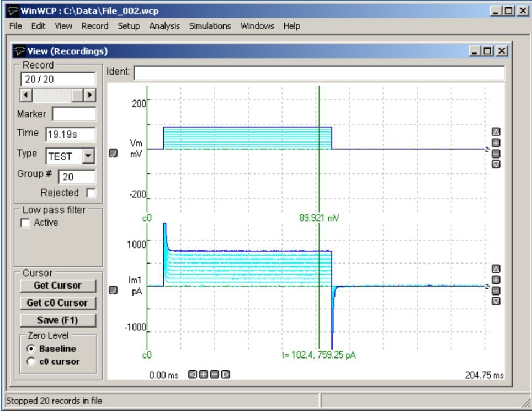Click the time axis zoom-in plus icon
532x411 pixels.
tap(203, 375)
